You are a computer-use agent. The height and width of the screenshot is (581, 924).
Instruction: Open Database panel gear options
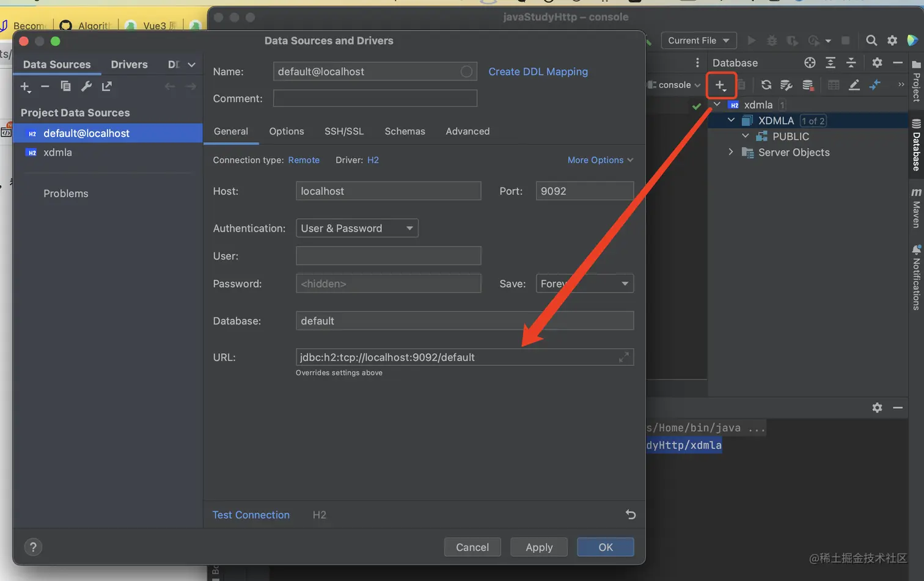click(x=877, y=62)
